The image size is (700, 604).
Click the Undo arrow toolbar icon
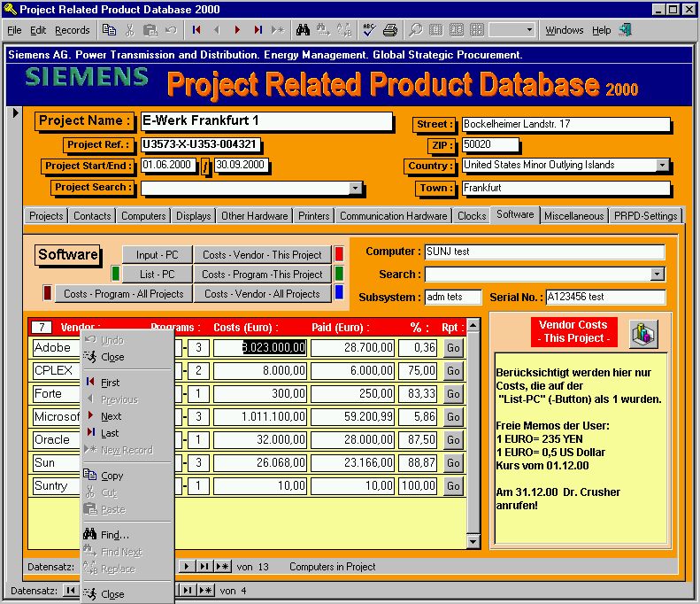click(171, 30)
